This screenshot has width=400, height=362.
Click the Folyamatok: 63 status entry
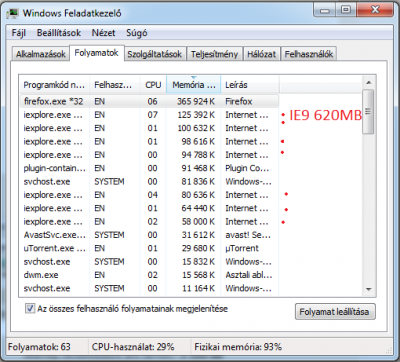pyautogui.click(x=39, y=347)
